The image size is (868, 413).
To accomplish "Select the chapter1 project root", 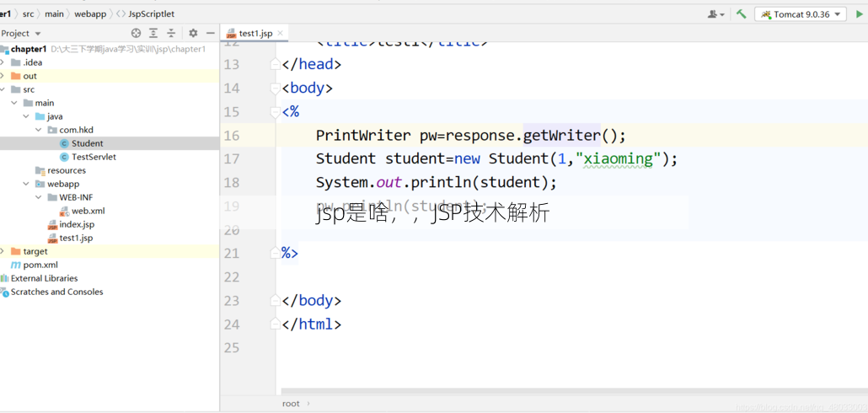I will point(28,49).
